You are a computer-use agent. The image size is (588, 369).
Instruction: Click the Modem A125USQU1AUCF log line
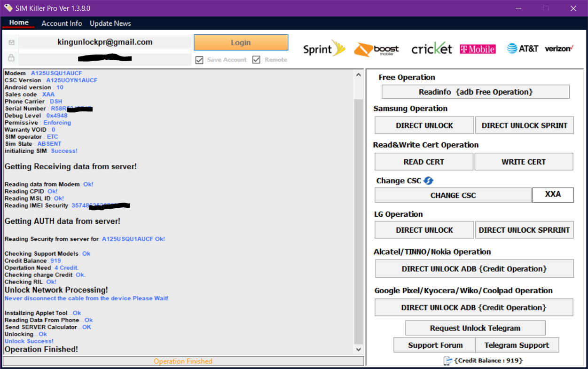click(x=44, y=73)
